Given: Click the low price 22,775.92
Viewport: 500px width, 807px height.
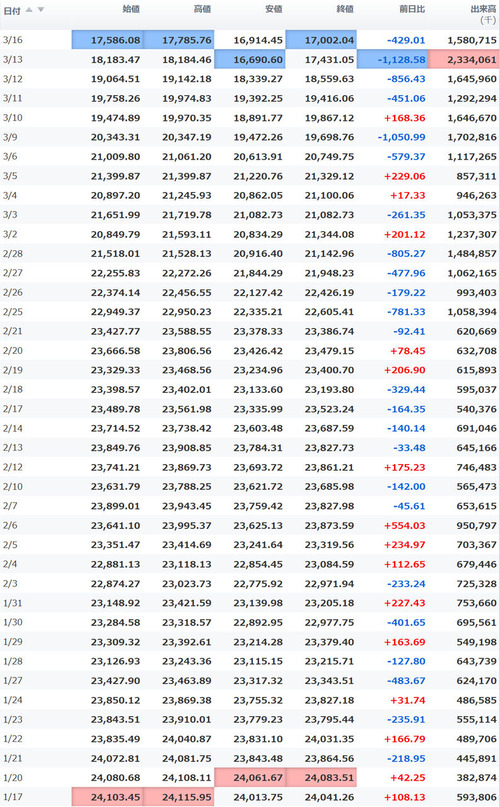Looking at the screenshot, I should coord(258,584).
